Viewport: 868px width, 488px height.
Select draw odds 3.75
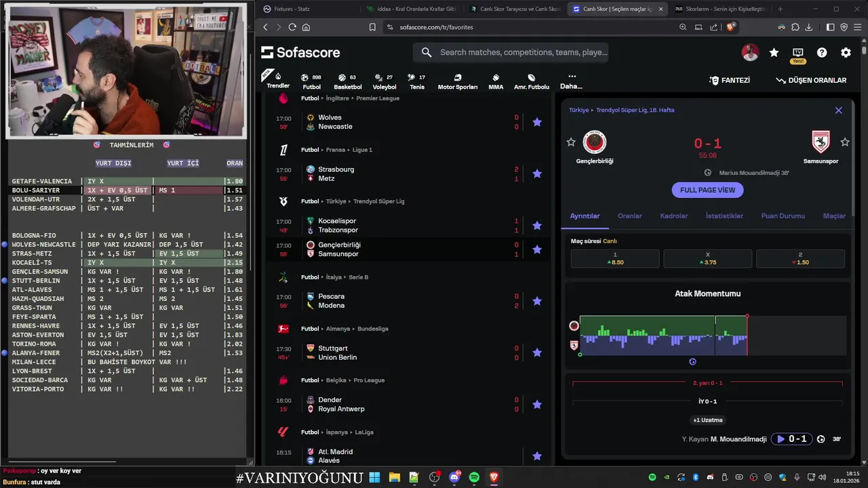(x=707, y=259)
